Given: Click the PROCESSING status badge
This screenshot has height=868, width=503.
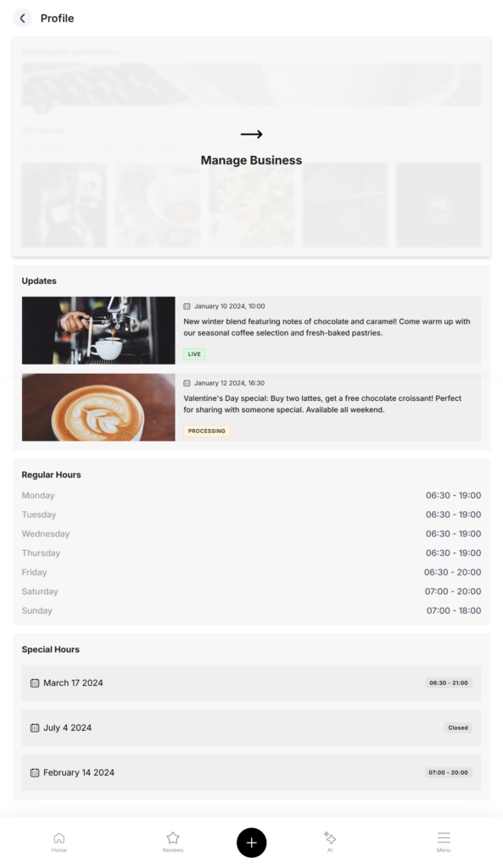Looking at the screenshot, I should [x=207, y=431].
